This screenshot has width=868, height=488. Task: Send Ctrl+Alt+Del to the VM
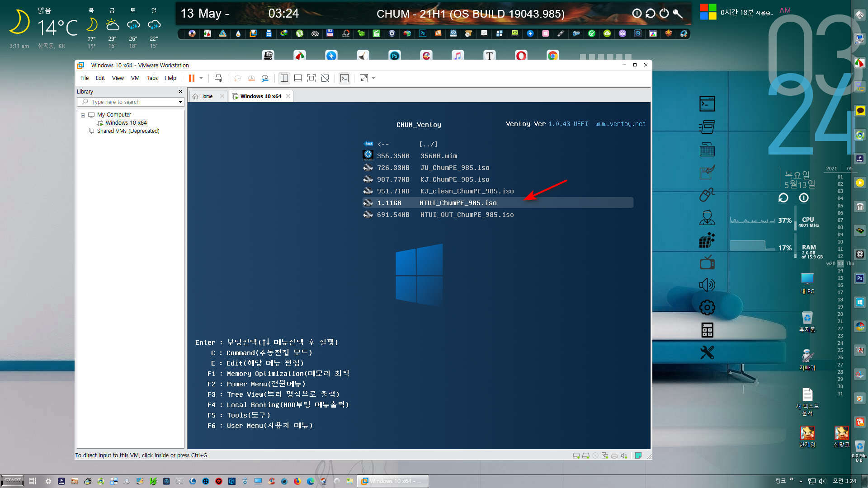(x=218, y=78)
